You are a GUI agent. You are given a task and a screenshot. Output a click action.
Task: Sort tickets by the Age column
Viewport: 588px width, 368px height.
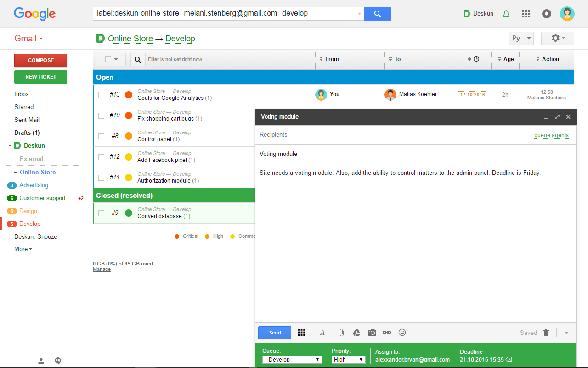tap(506, 59)
